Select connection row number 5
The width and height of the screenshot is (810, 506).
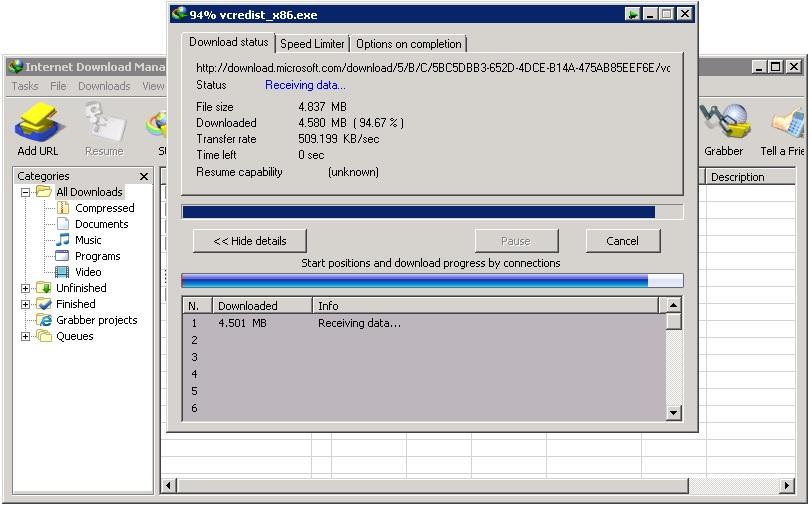[425, 391]
